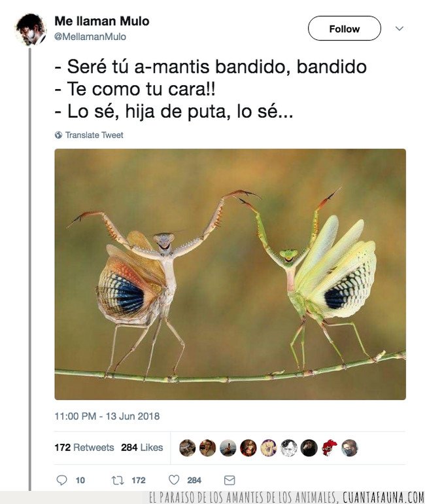Click the Me llaman Mulo display name
This screenshot has height=504, width=425.
click(102, 21)
